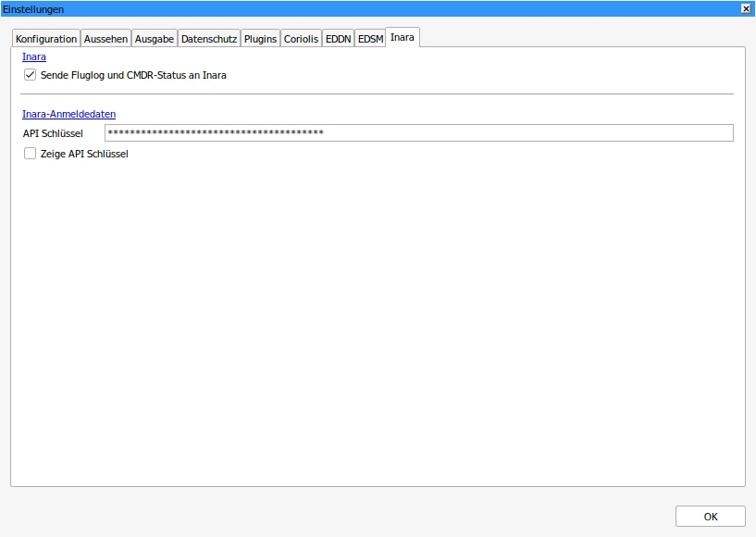
Task: Open the EDSM tab
Action: pos(370,39)
